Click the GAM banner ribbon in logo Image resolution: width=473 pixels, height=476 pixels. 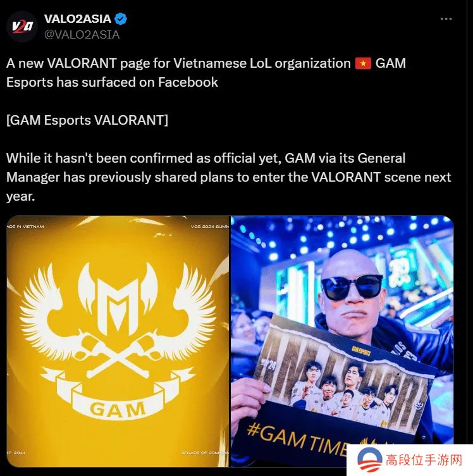(118, 398)
